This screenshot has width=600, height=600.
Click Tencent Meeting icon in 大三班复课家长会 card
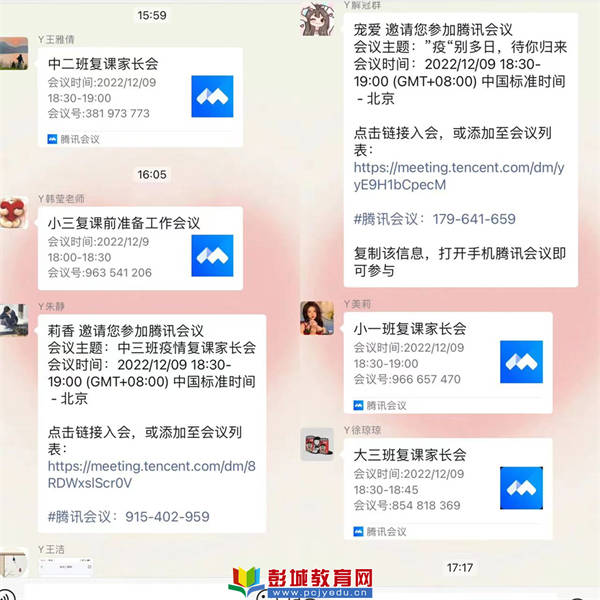tap(521, 488)
